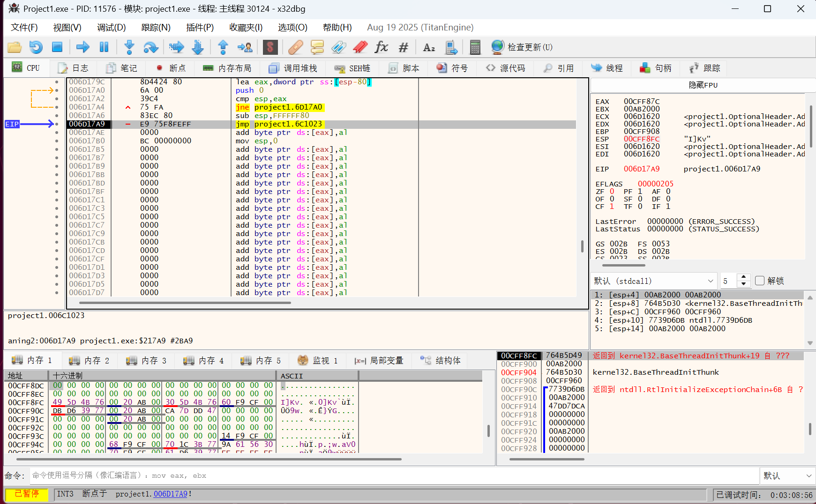Increase the argument count stepper
The image size is (816, 504).
tap(743, 277)
